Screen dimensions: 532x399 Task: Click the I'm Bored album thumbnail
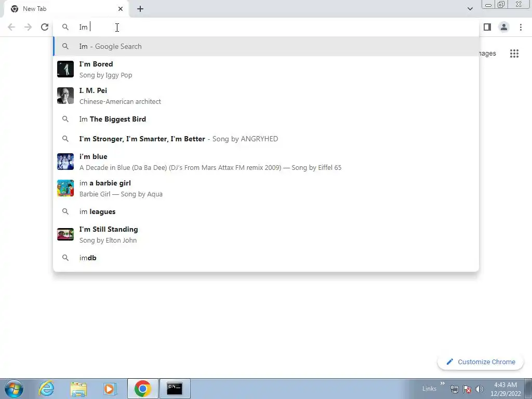[65, 69]
